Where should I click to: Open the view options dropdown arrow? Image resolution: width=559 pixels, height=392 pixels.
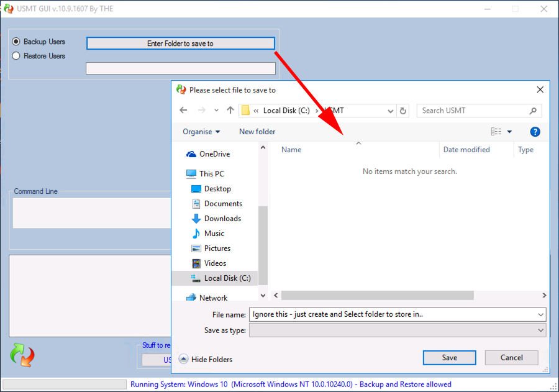509,132
